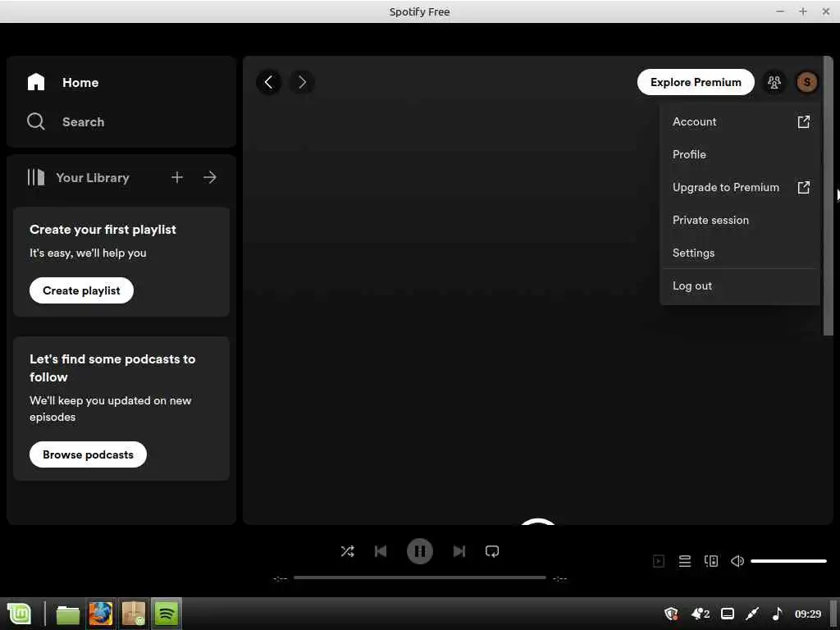Click the display tray icon
The width and height of the screenshot is (840, 630).
pyautogui.click(x=728, y=614)
